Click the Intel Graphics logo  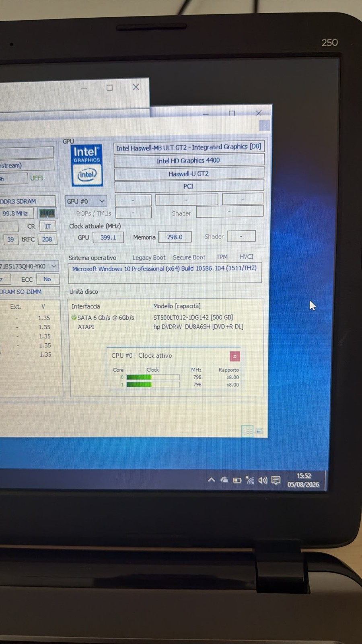87,165
